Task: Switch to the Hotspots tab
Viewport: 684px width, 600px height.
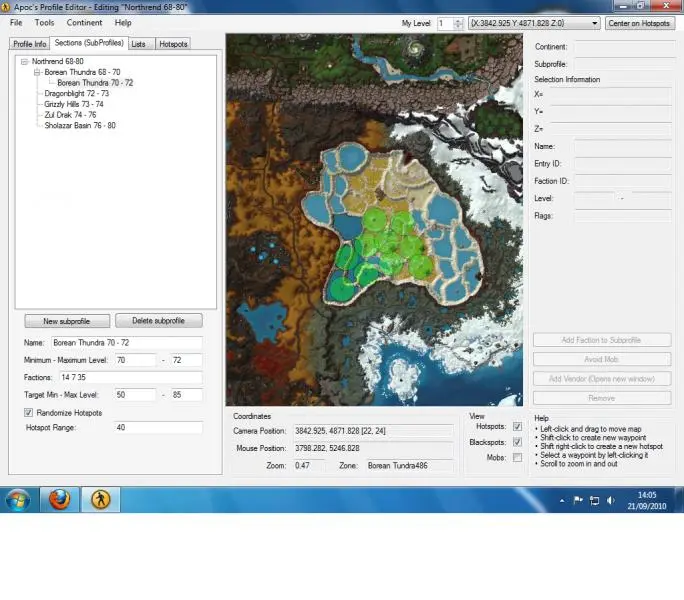Action: (x=172, y=44)
